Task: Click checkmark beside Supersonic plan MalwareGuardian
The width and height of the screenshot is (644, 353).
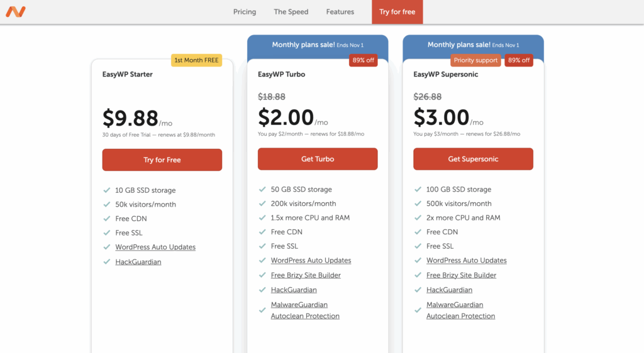Action: coord(418,310)
